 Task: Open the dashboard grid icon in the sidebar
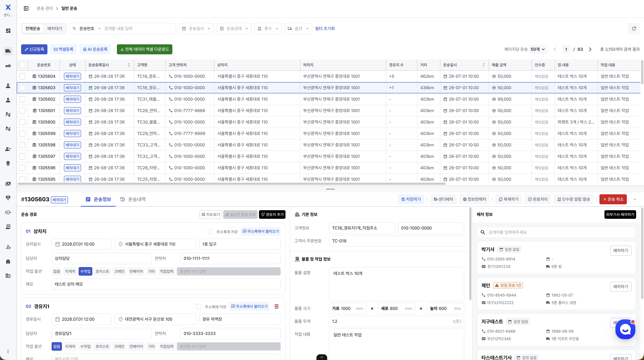click(8, 31)
